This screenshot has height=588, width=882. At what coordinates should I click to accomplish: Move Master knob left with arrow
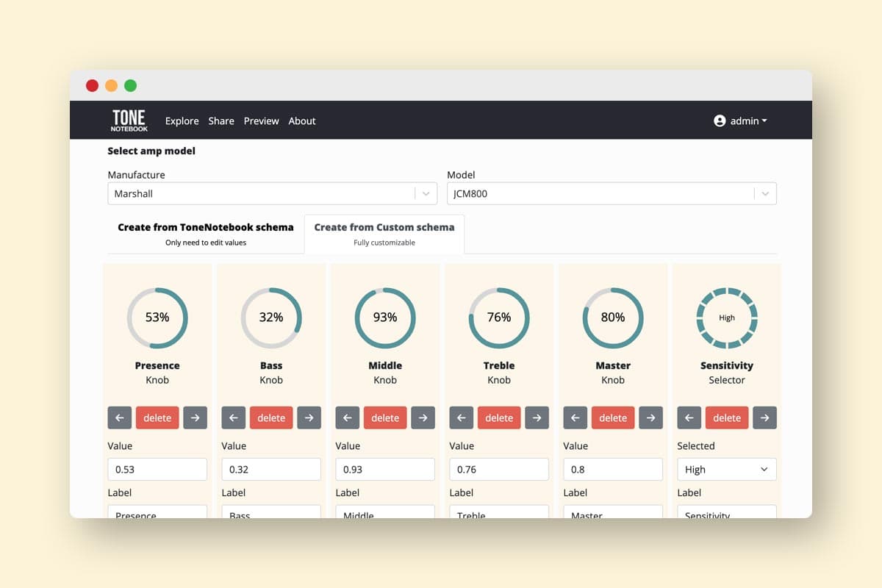[576, 417]
